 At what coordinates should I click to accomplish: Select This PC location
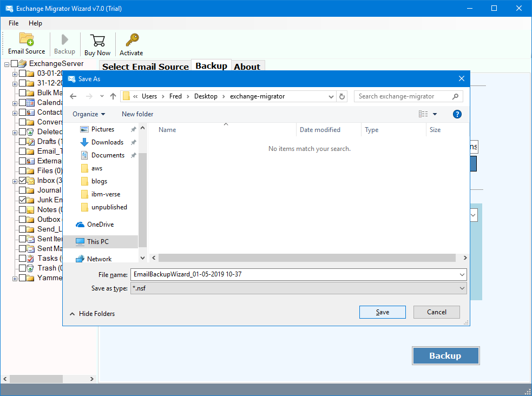(98, 241)
